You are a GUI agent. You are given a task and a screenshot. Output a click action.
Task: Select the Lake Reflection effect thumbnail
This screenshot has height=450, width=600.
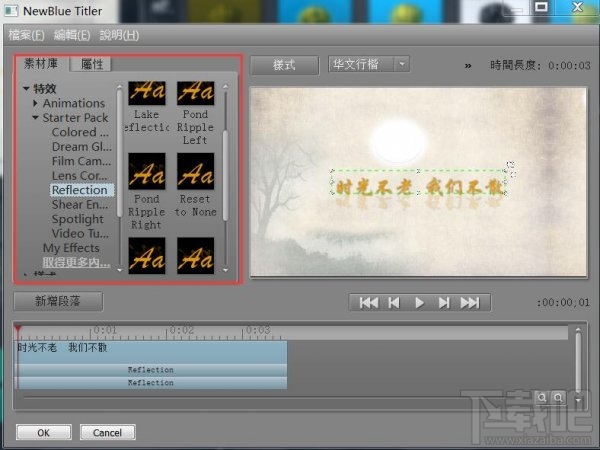pos(147,93)
